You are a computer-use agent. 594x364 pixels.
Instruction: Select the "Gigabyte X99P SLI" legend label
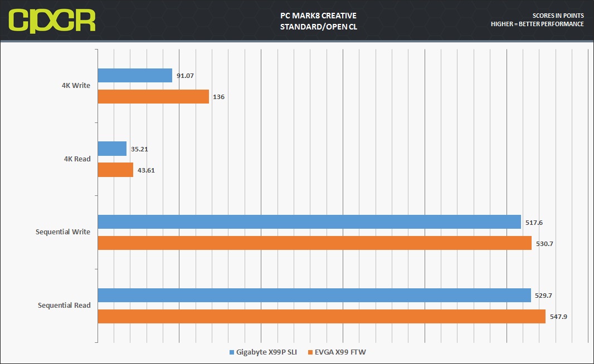tap(267, 352)
